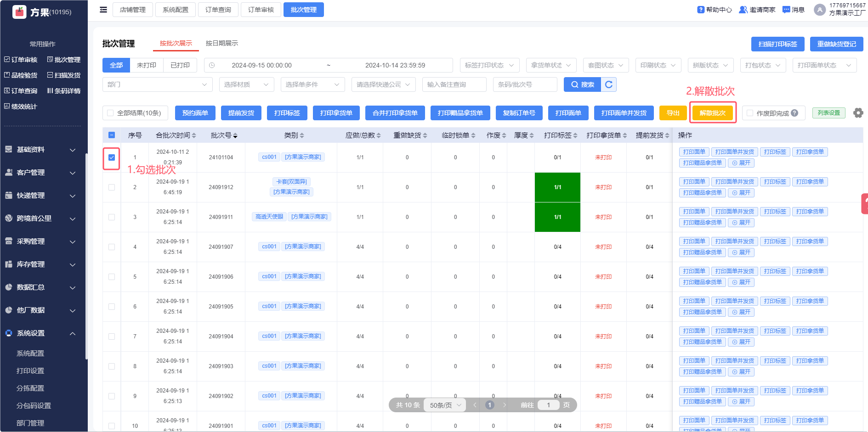Viewport: 868px width, 432px height.
Task: Click the 扫描打印标签 button
Action: 777,44
